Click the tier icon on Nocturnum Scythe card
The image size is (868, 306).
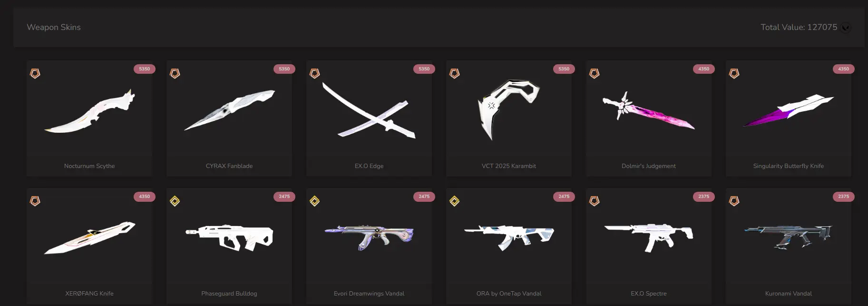click(x=35, y=74)
